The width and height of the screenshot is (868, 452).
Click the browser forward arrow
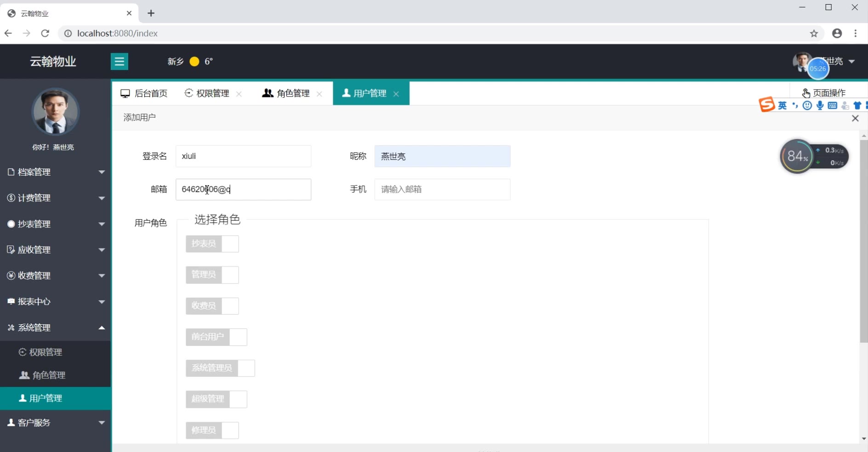point(27,33)
